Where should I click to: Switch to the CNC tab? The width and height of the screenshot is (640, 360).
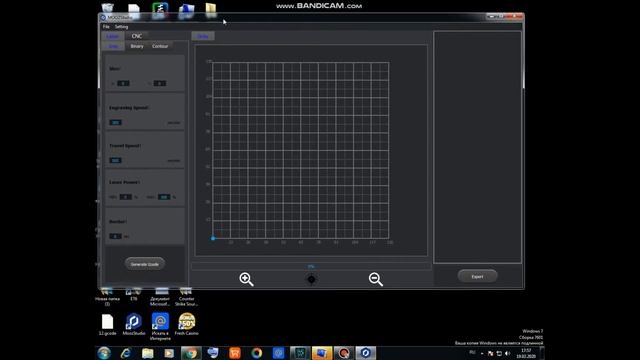(137, 36)
